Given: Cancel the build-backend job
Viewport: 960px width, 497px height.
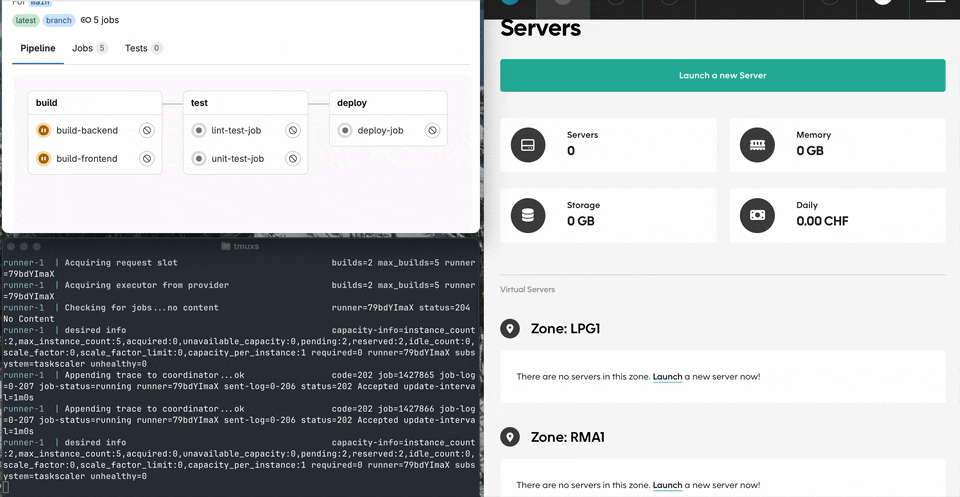Looking at the screenshot, I should (146, 130).
